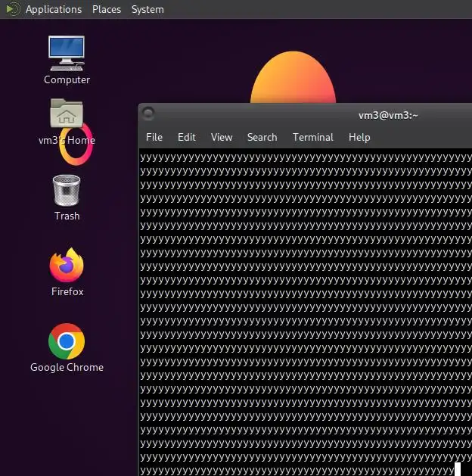Screen dimensions: 472x476
Task: Open the terminal Help menu
Action: (359, 137)
